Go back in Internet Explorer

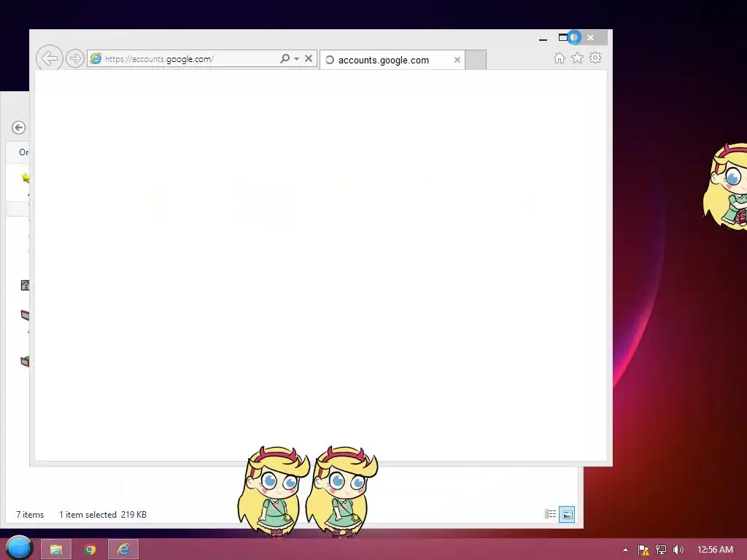pos(50,58)
